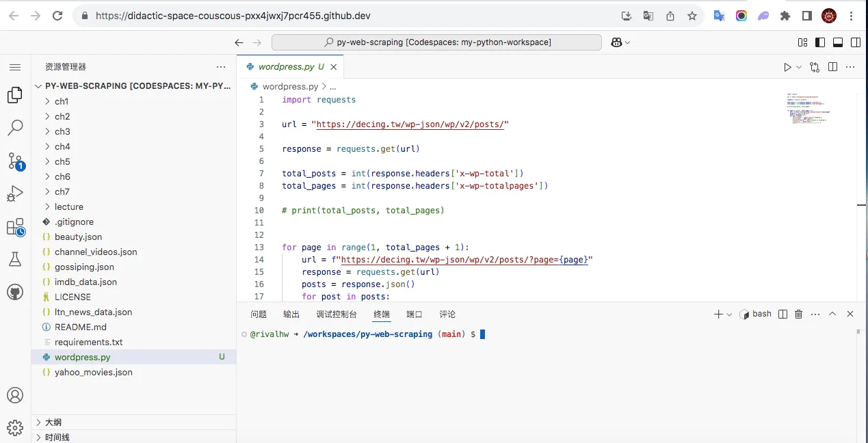
Task: Customize layout icon in title bar
Action: 802,42
